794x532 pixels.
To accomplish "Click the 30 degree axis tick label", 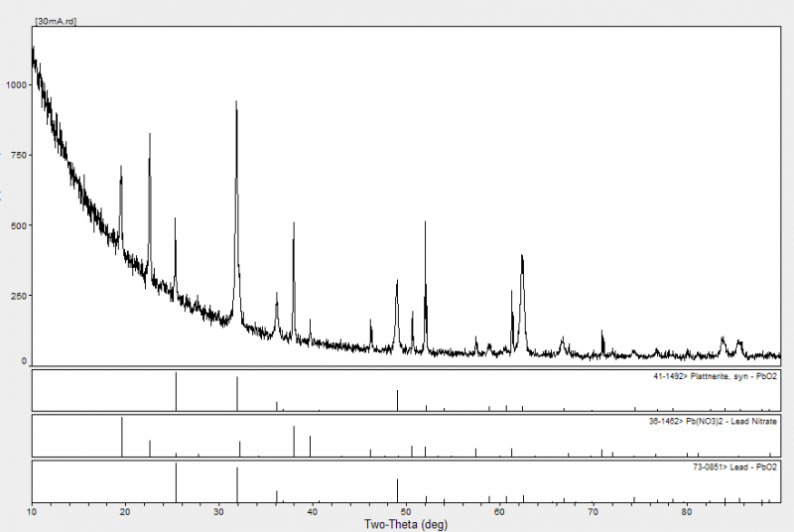I will tap(218, 512).
